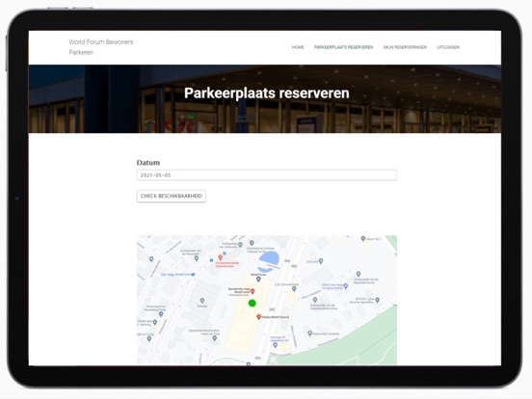Click the top-right map pin near Tasan
The height and width of the screenshot is (399, 532).
tap(363, 238)
